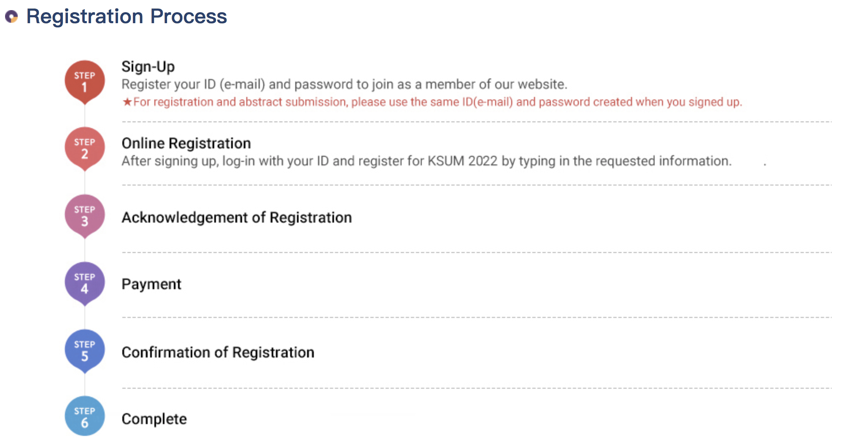
Task: Click the purple Step 4 badge
Action: point(84,283)
